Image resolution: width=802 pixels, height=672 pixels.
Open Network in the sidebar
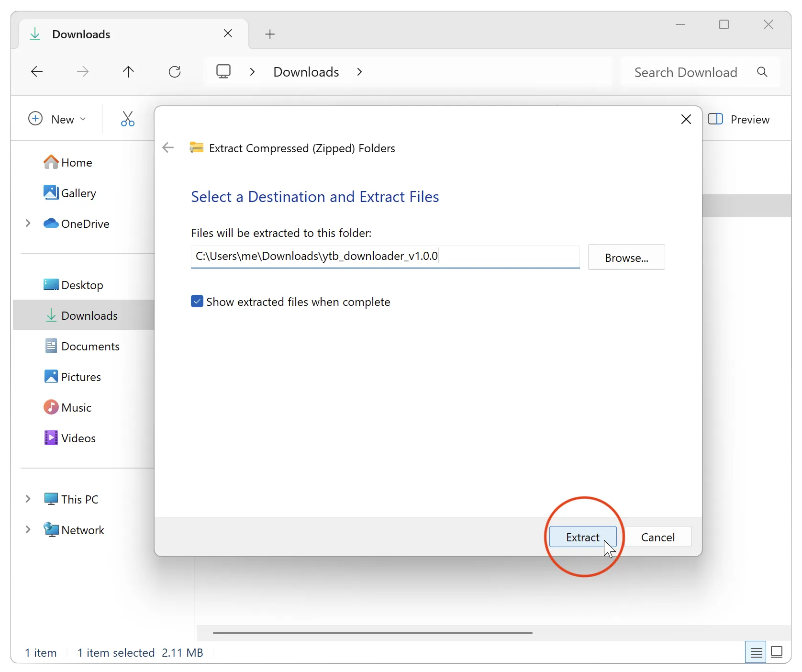74,530
